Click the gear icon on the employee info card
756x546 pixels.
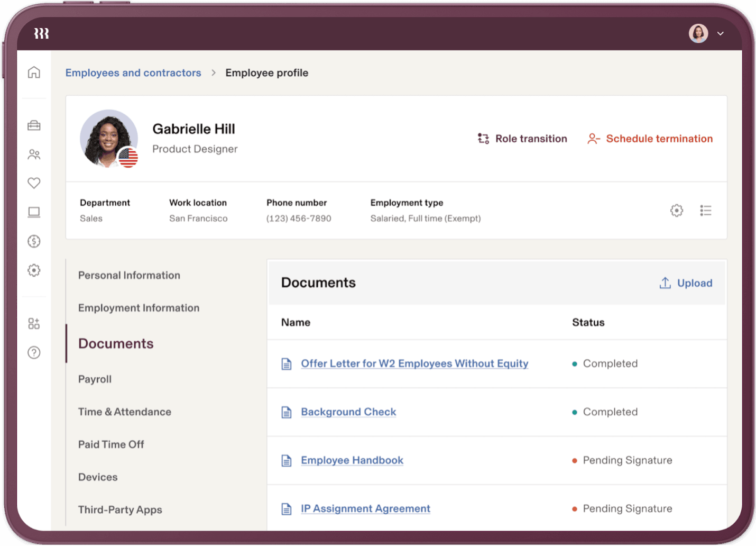point(676,210)
